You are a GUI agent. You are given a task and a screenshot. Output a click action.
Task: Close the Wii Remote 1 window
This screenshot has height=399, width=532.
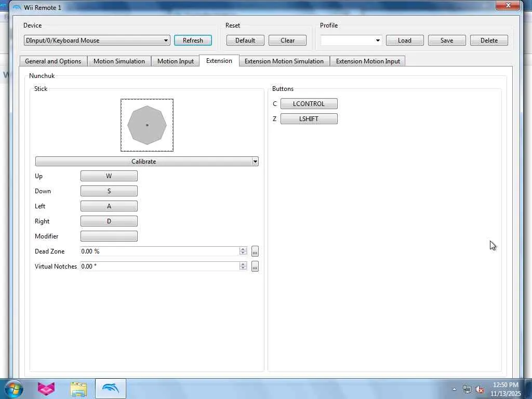click(508, 5)
